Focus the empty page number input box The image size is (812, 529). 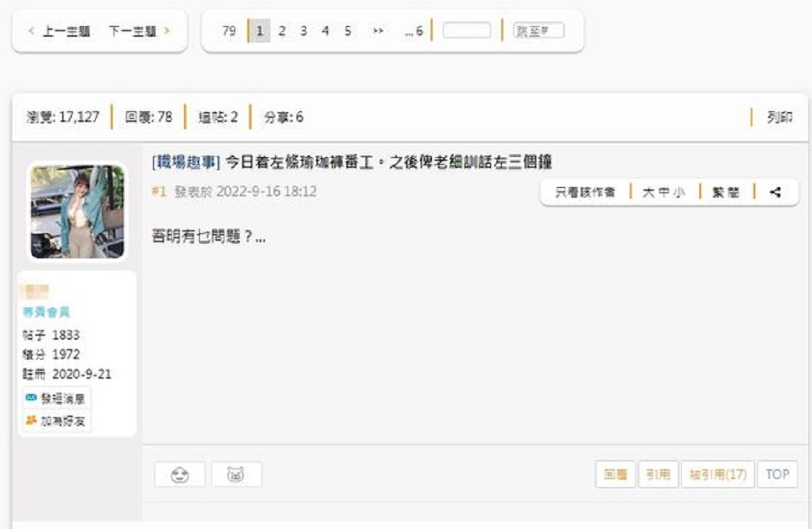467,30
